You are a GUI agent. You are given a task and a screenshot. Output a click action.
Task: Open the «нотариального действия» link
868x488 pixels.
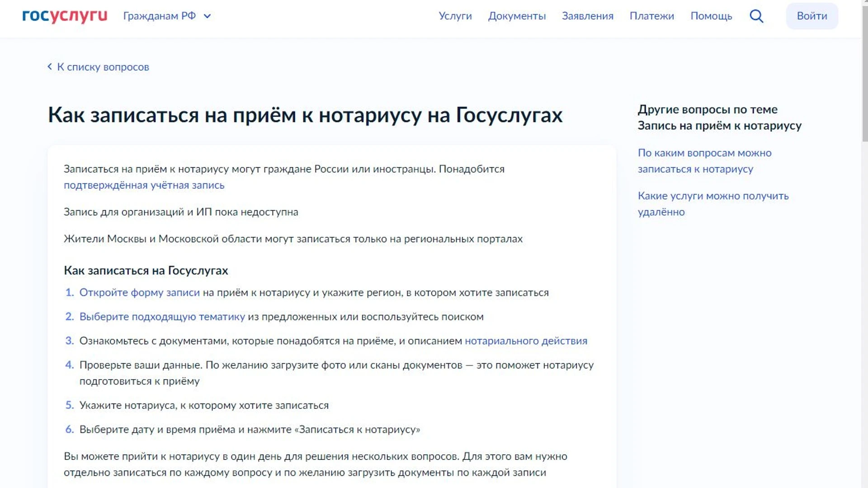[x=526, y=341]
